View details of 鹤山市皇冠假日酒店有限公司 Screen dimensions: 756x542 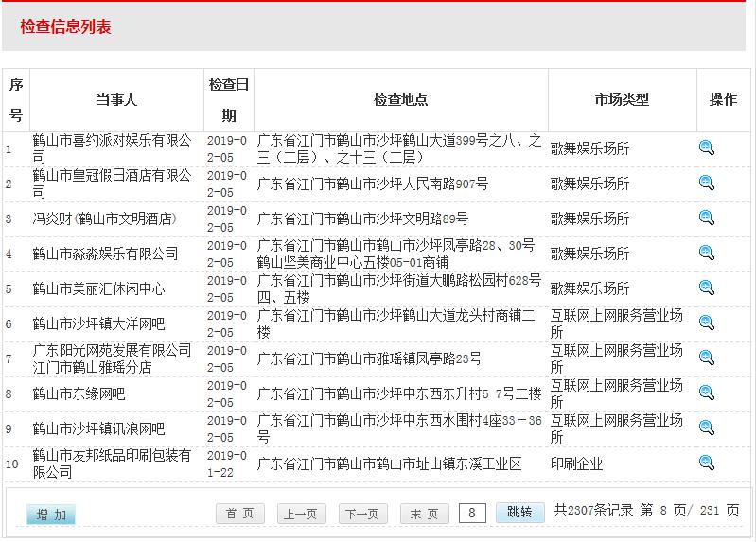coord(706,183)
